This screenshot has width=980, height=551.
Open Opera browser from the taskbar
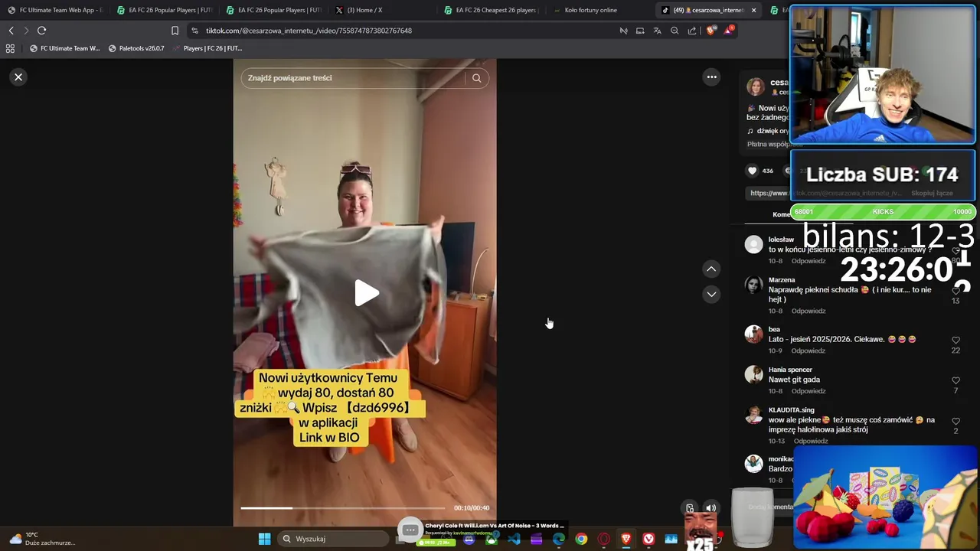point(603,539)
